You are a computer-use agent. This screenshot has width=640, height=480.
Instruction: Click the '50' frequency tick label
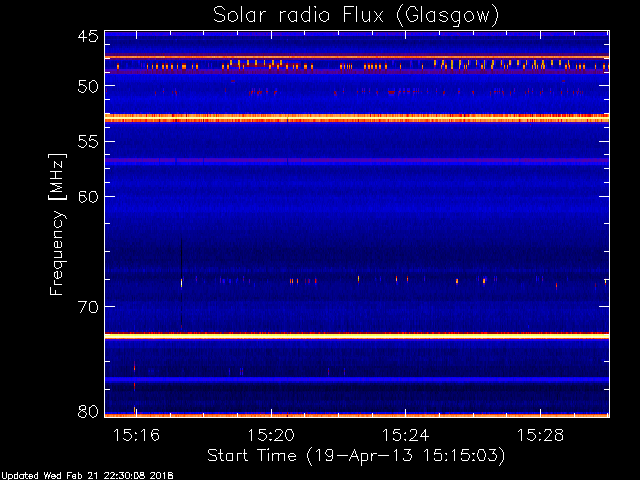coord(88,86)
